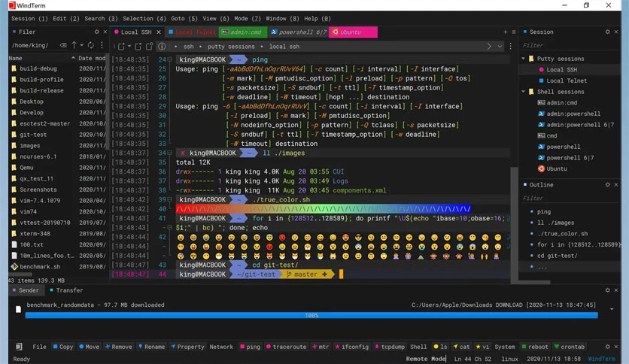Select Ubuntu in the Session tree
The height and width of the screenshot is (364, 629).
tap(557, 168)
